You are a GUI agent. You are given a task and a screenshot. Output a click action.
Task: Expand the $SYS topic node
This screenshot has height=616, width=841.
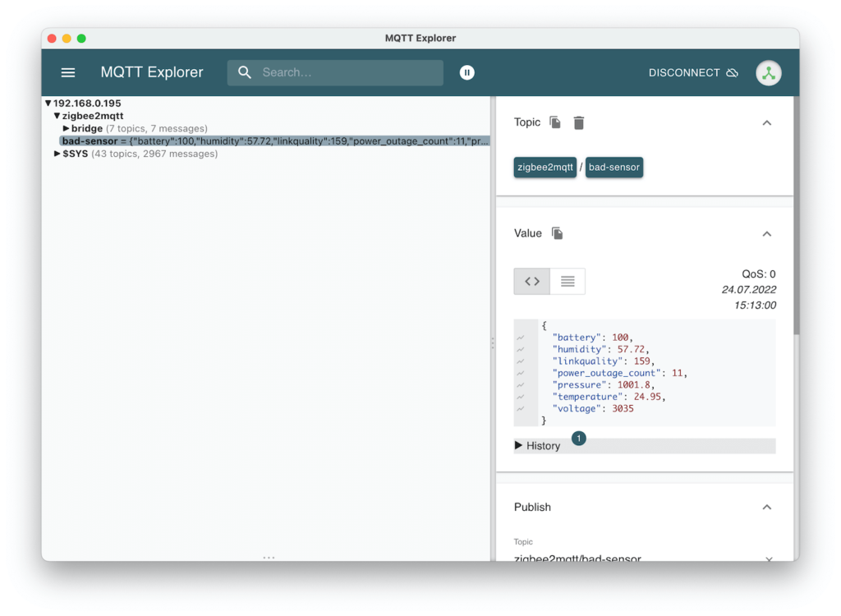pyautogui.click(x=57, y=154)
